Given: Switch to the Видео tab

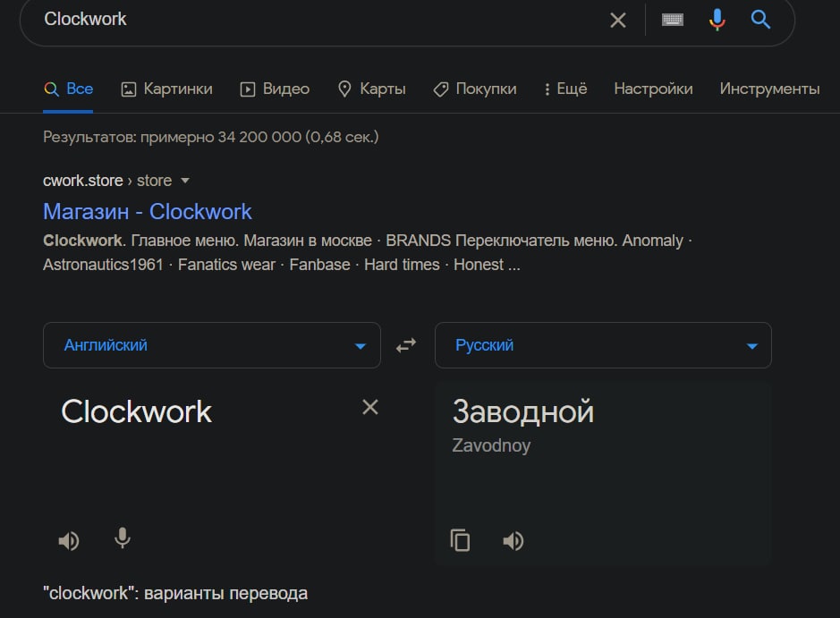Looking at the screenshot, I should 275,89.
